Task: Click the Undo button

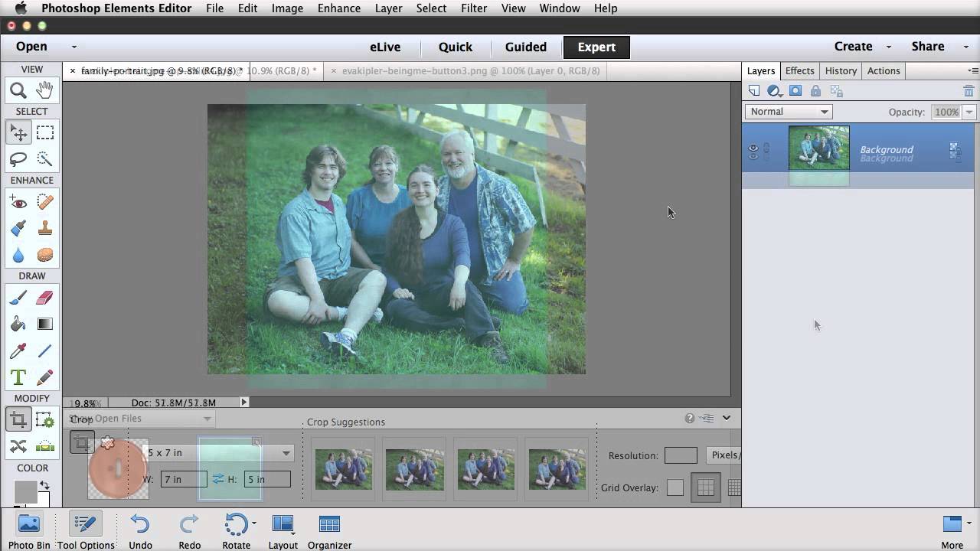Action: 140,531
